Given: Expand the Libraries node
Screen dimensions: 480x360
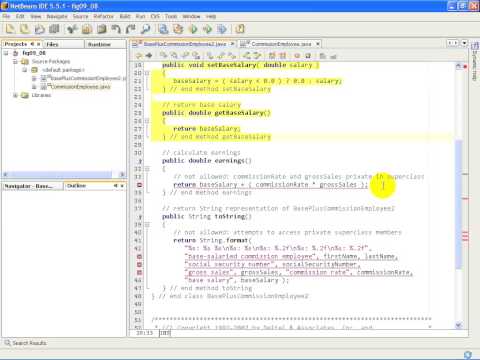Looking at the screenshot, I should tap(15, 95).
